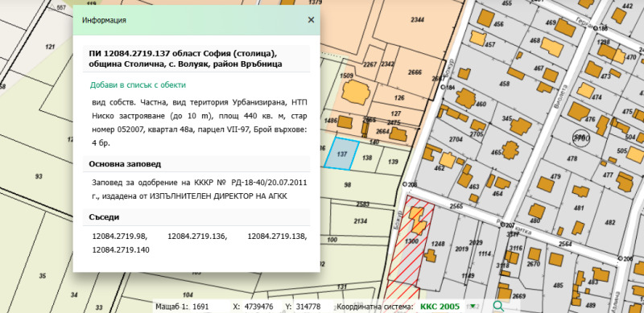Screen dimensions: 644x313
Task: Click the Y coordinate value 314778
Action: (309, 307)
